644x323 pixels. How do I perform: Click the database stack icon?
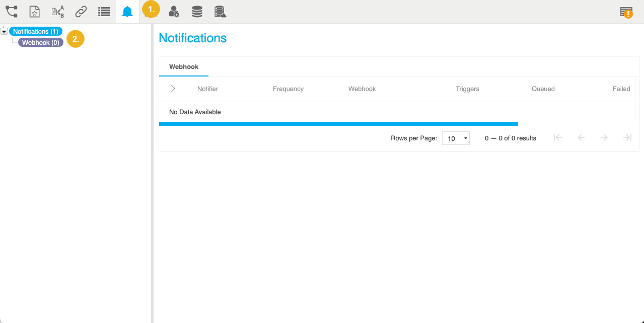coord(197,11)
